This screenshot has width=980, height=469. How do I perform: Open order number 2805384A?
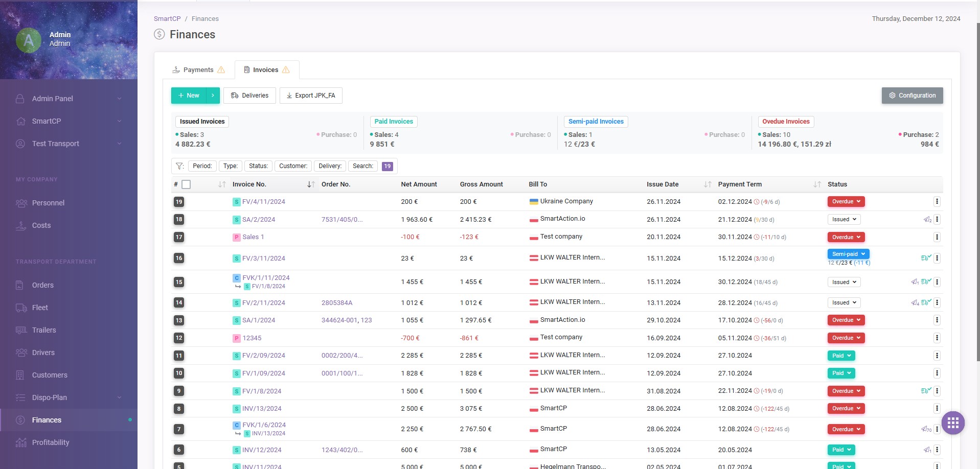coord(337,302)
